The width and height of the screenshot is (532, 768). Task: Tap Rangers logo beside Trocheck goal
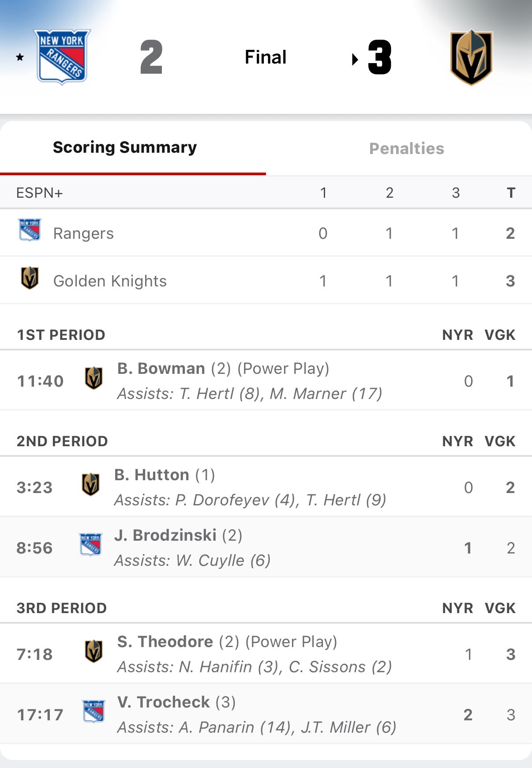click(x=94, y=711)
